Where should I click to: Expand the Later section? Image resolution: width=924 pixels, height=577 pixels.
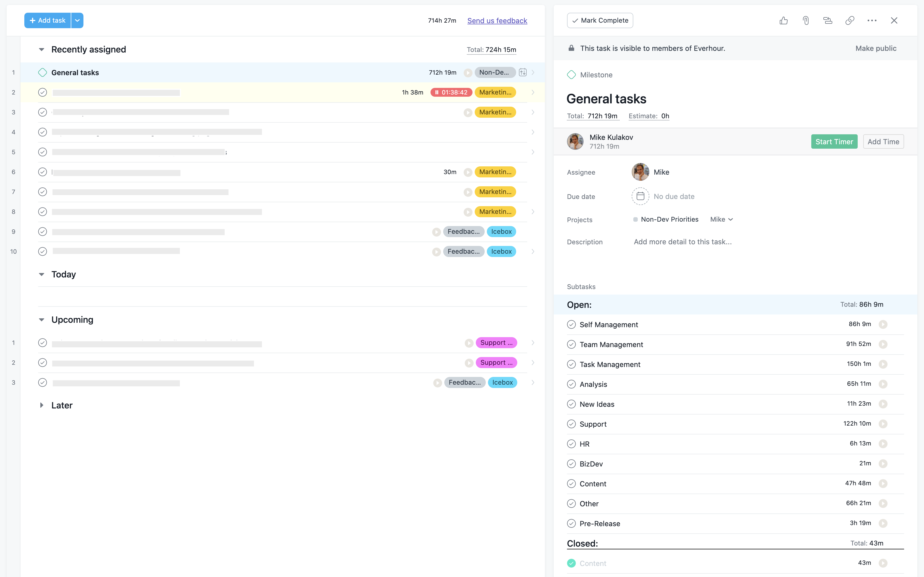[x=41, y=405]
